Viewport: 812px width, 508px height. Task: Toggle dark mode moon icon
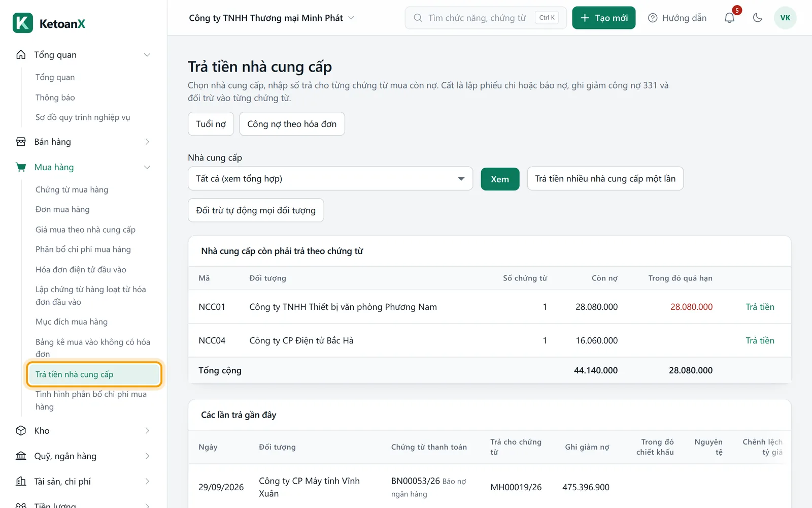tap(758, 18)
